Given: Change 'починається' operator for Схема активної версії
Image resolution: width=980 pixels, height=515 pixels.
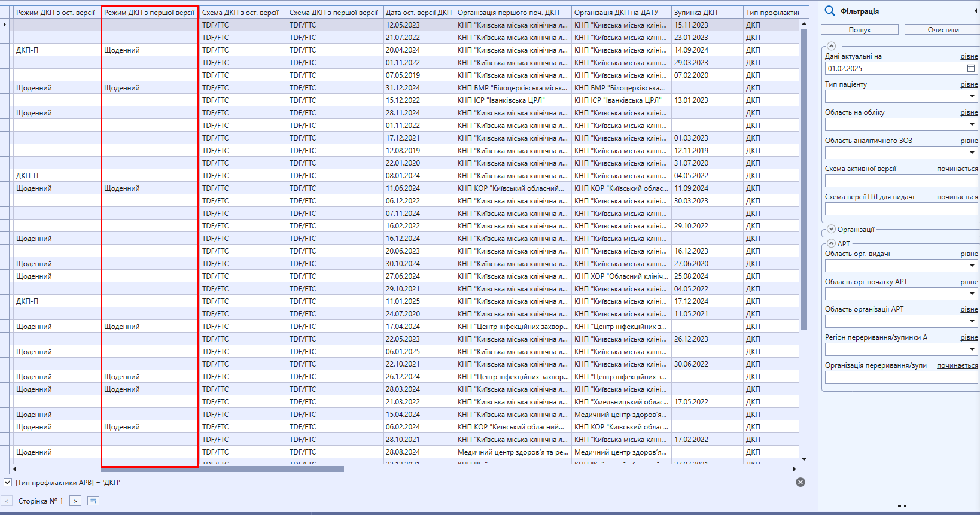Looking at the screenshot, I should tap(957, 169).
